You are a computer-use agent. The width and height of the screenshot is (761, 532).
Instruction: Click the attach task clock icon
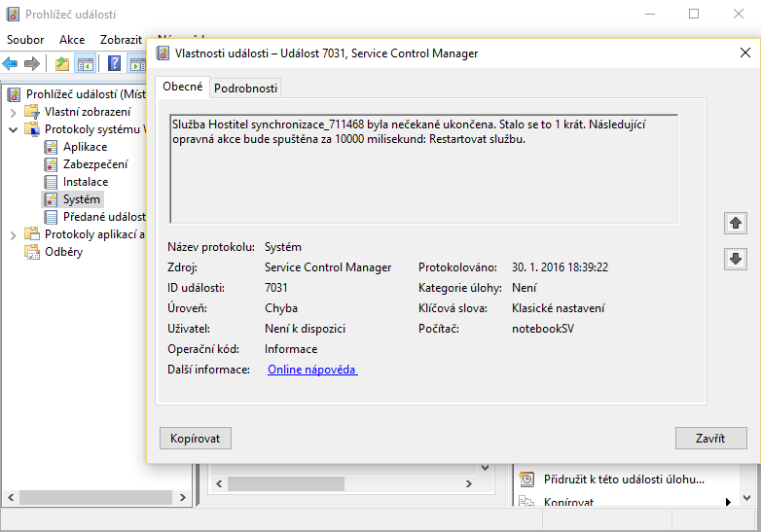coord(527,479)
